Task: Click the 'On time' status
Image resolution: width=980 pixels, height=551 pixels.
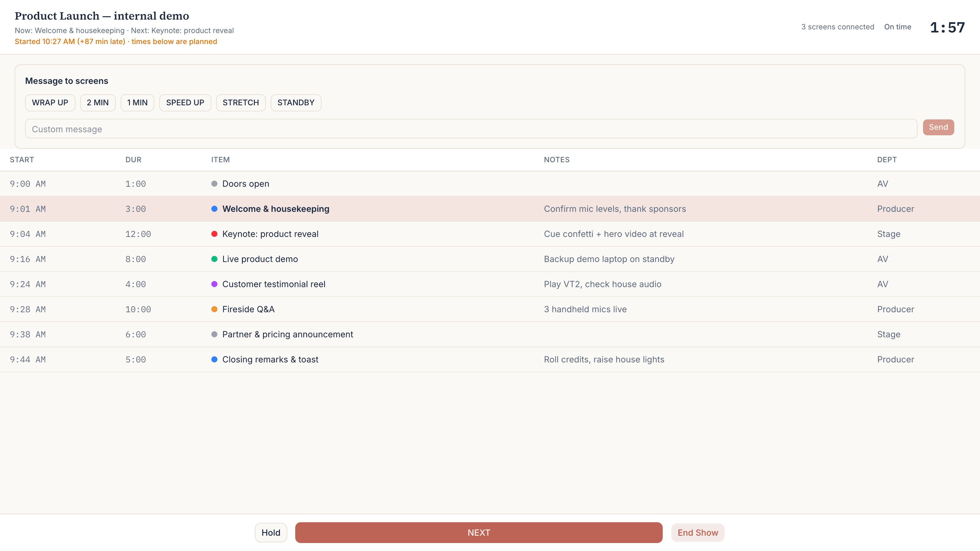Action: 897,27
